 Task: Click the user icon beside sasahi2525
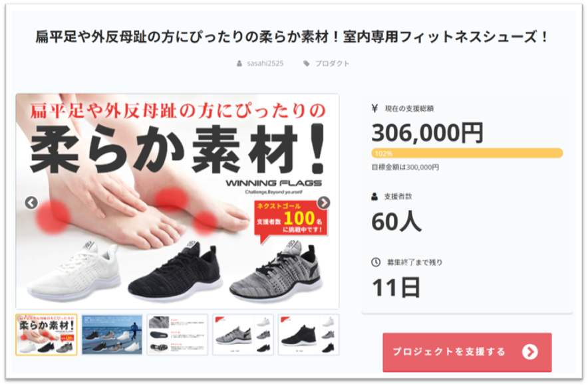[239, 64]
